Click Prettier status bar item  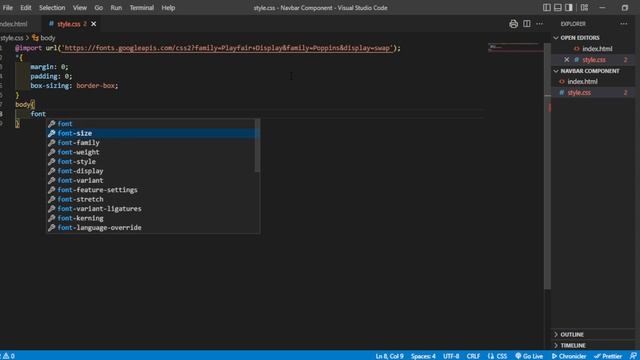click(608, 356)
